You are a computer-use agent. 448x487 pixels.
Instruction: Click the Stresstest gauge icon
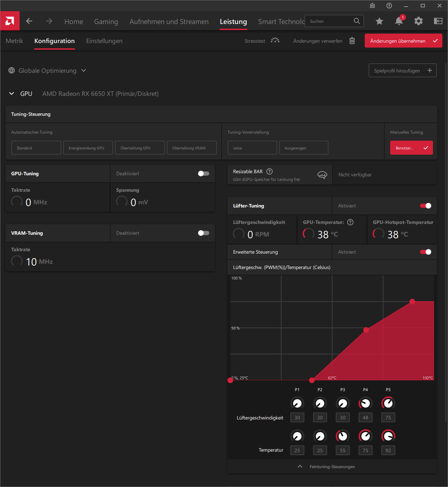[275, 41]
